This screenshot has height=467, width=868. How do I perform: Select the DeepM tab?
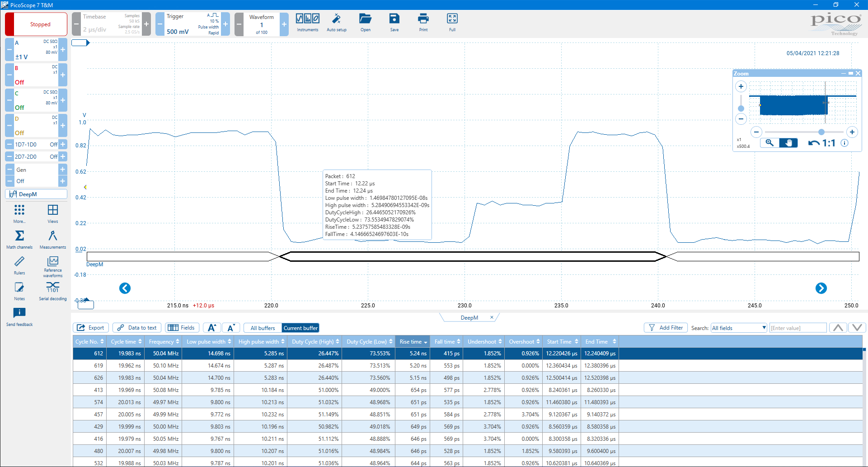click(469, 318)
